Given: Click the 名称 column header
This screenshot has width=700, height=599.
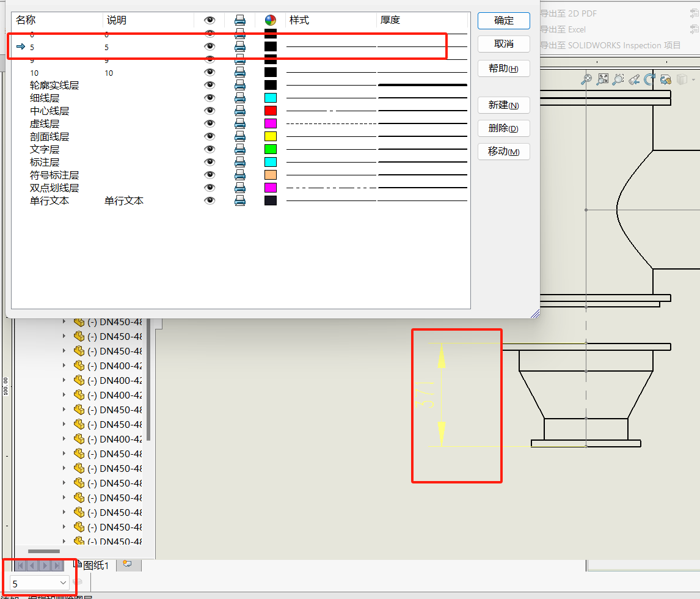Looking at the screenshot, I should point(26,20).
